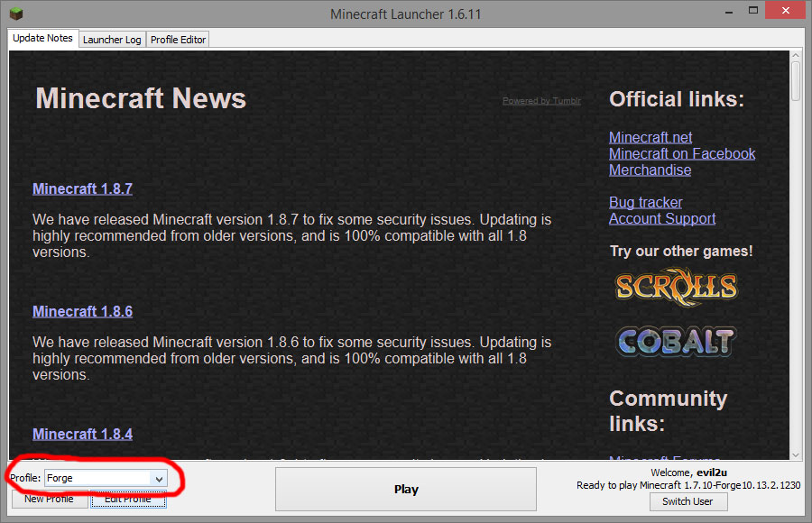Click the 'Official links:' heading

point(677,99)
